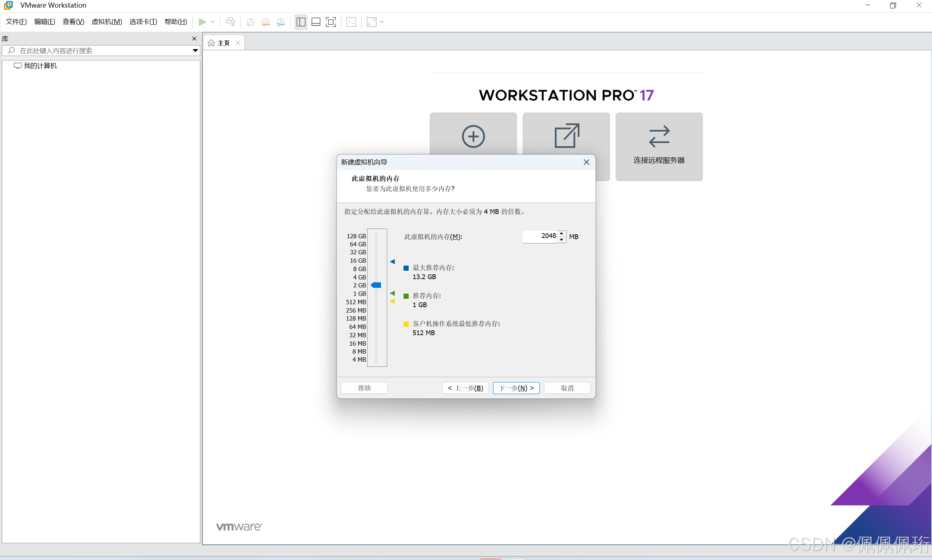The height and width of the screenshot is (560, 932).
Task: Open the 虚拟机(M) menu
Action: [107, 22]
